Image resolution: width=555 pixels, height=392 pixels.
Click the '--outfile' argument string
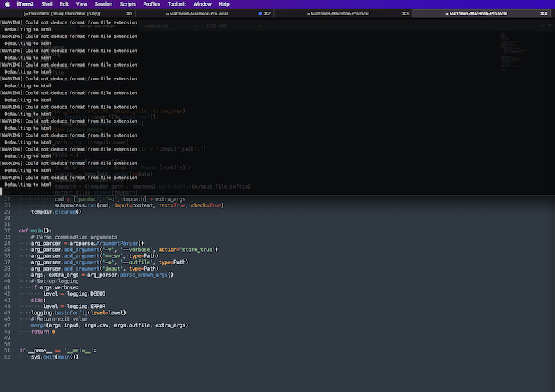136,262
